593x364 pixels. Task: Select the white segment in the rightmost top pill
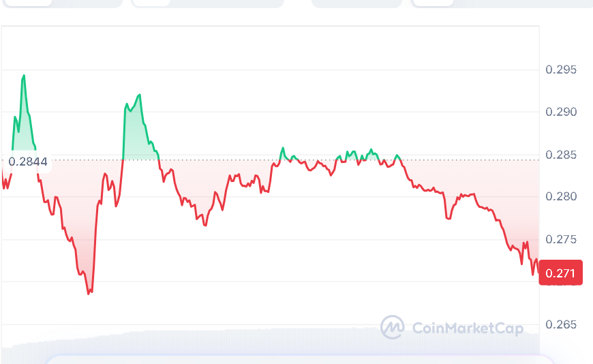pos(434,2)
